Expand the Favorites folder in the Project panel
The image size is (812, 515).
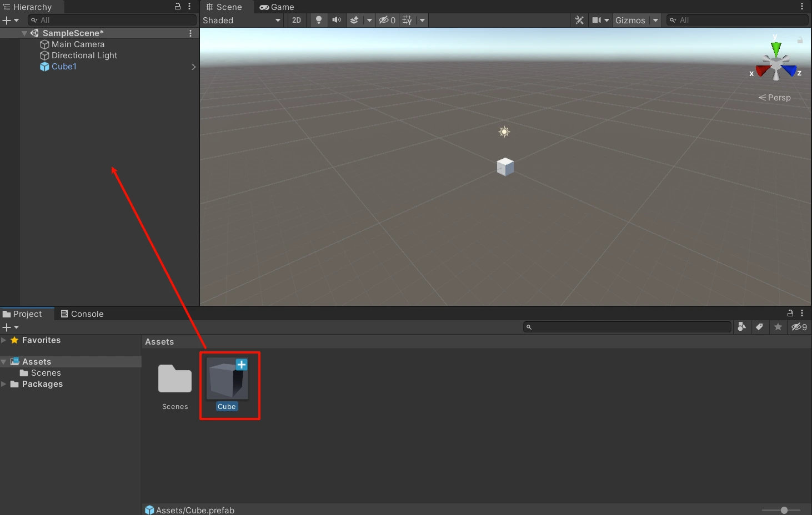(4, 340)
